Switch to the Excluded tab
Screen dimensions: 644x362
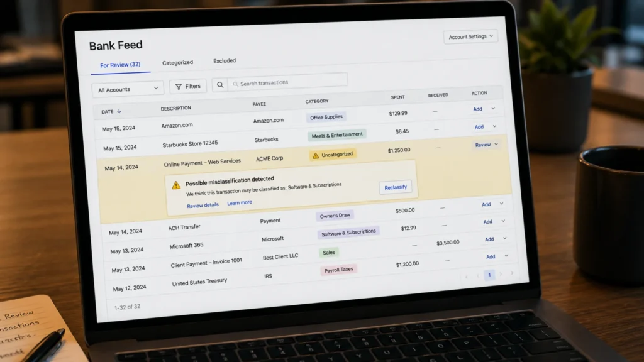pyautogui.click(x=225, y=61)
